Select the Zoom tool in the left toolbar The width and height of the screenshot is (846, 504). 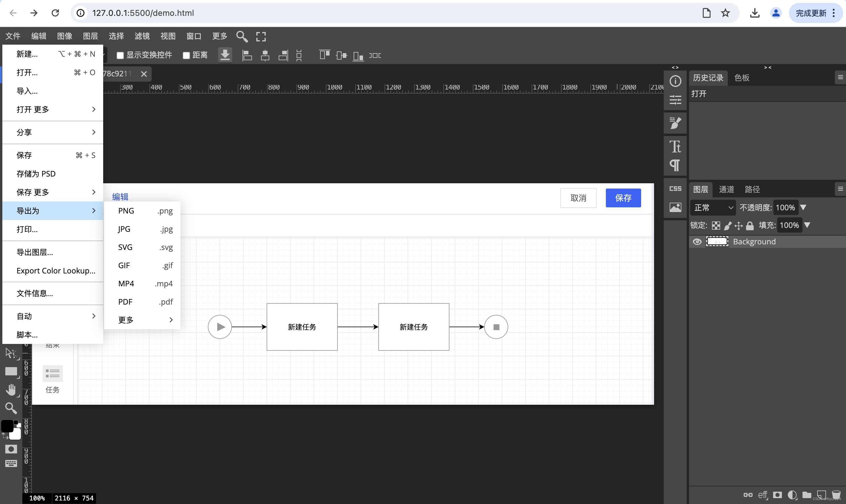tap(11, 408)
